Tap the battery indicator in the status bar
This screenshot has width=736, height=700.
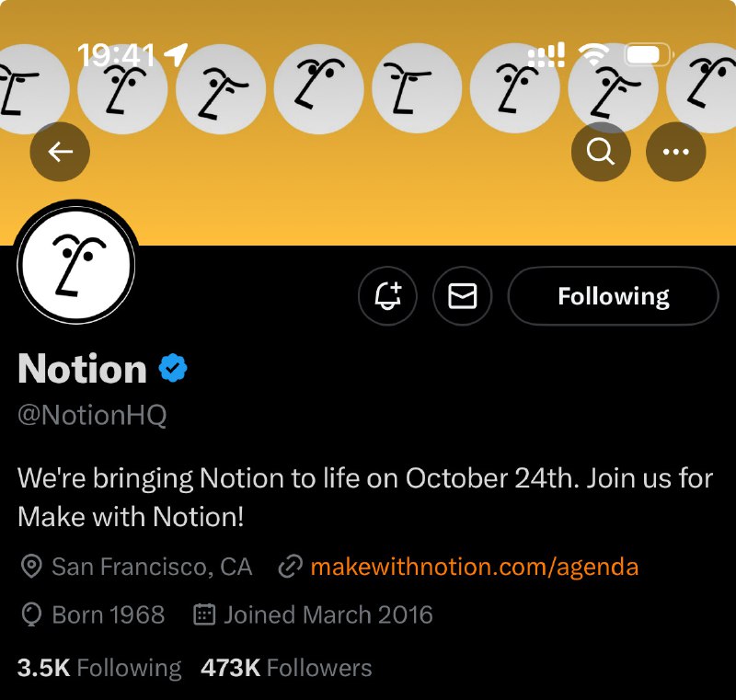pos(650,54)
